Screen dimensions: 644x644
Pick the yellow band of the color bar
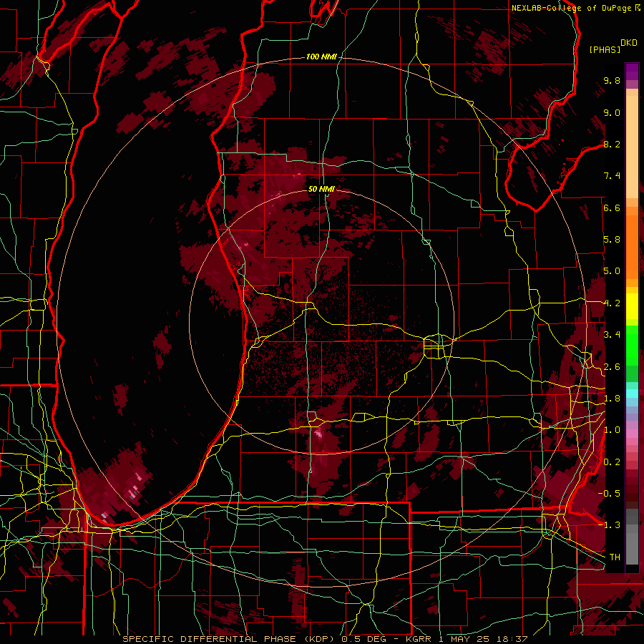pos(632,306)
